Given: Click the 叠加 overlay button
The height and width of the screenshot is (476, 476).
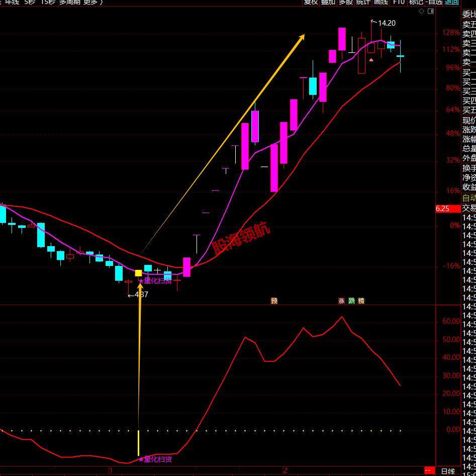Looking at the screenshot, I should 328,2.
